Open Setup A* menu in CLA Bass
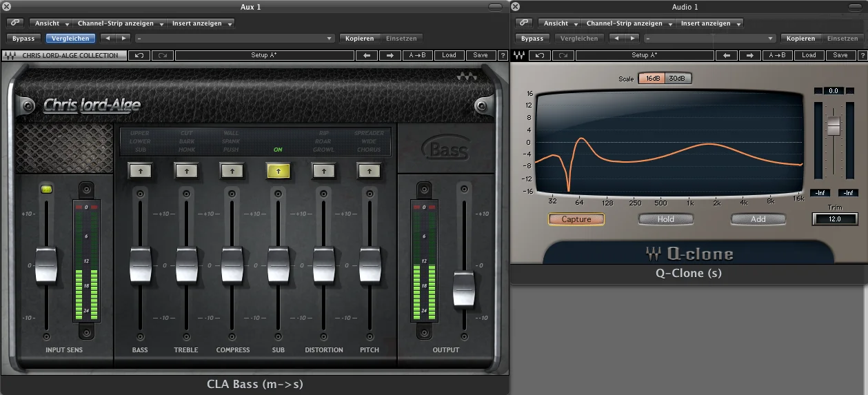The image size is (868, 395). pos(264,55)
